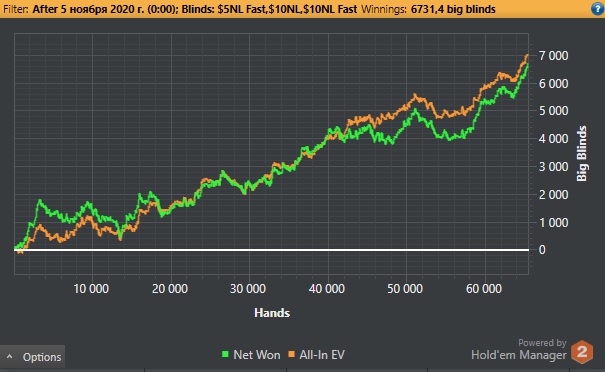Click the 20 000 hands axis label
The image size is (605, 372).
[170, 289]
